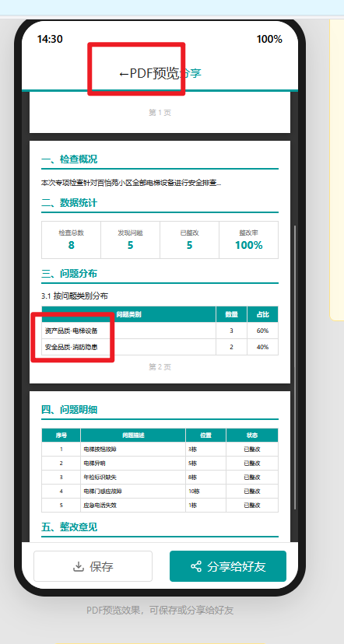Click 分享给好友 button text
The image size is (344, 644).
(x=237, y=567)
